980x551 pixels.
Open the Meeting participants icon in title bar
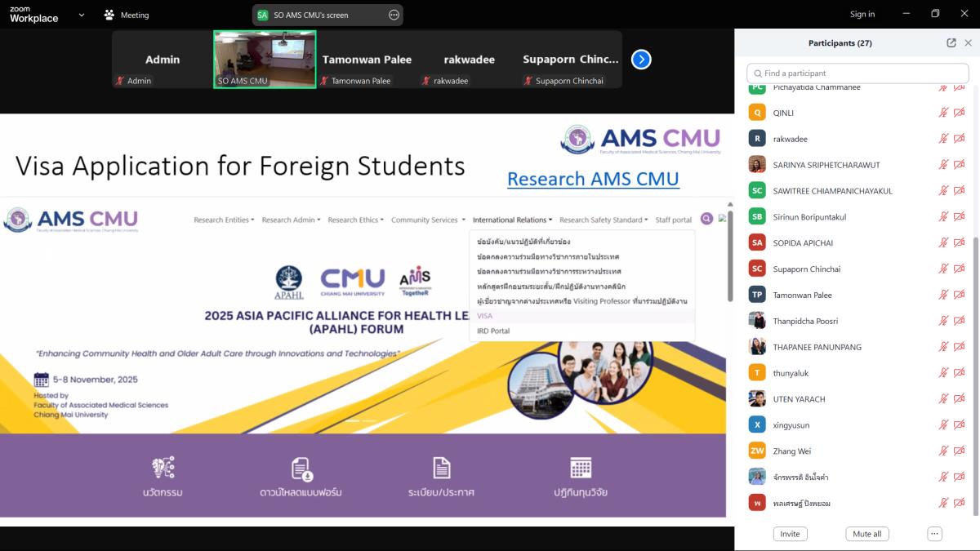(109, 15)
